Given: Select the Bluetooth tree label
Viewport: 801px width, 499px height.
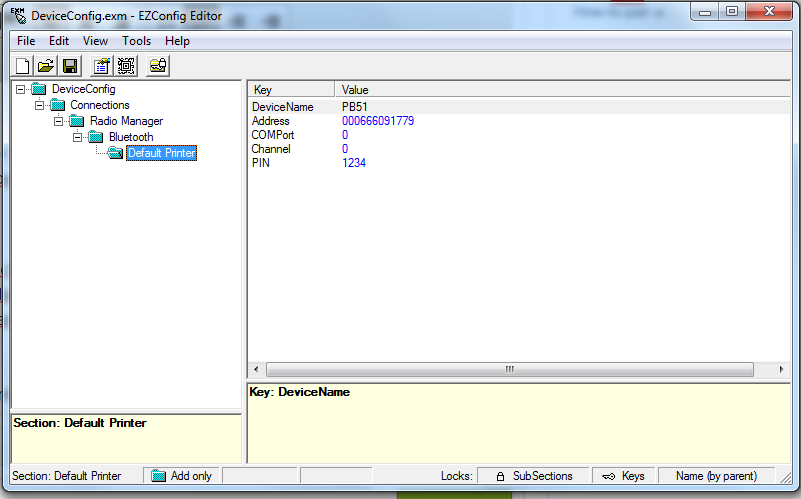Looking at the screenshot, I should click(131, 137).
